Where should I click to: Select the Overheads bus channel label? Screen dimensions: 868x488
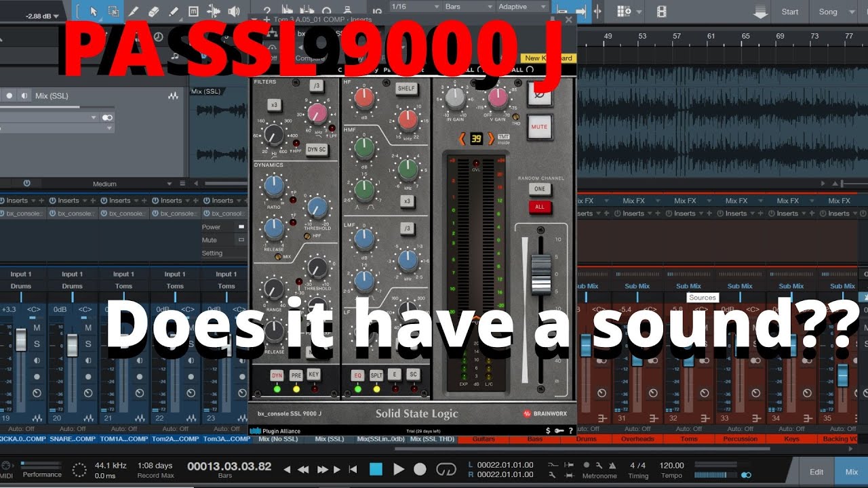[637, 439]
